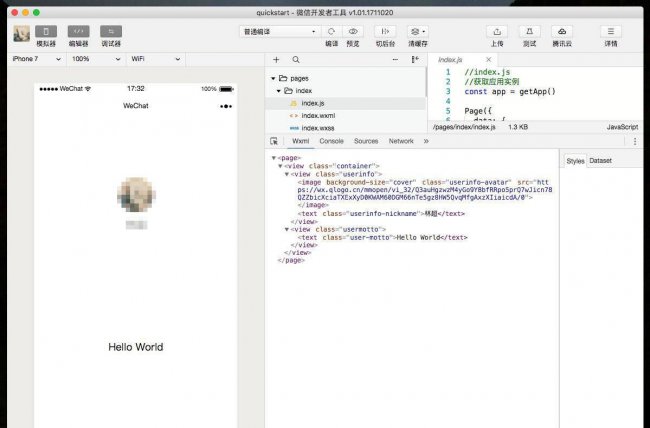The image size is (650, 428).
Task: Click the simulator capsule menu dots
Action: (x=226, y=107)
